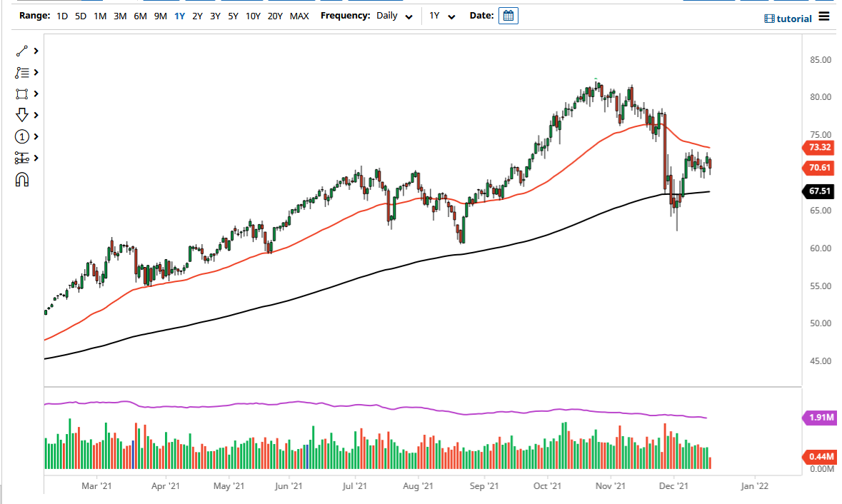Image resolution: width=842 pixels, height=504 pixels.
Task: Switch to the 3M range
Action: click(119, 15)
